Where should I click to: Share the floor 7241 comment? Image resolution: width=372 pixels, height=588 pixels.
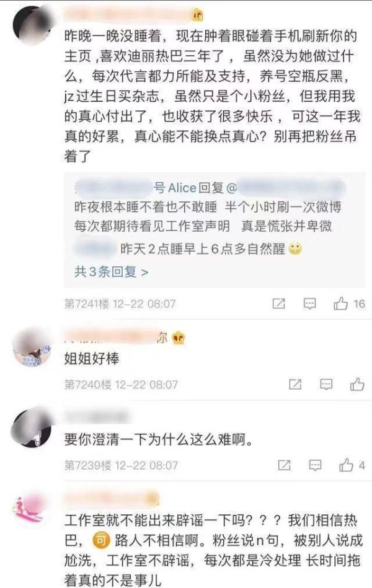click(x=278, y=304)
